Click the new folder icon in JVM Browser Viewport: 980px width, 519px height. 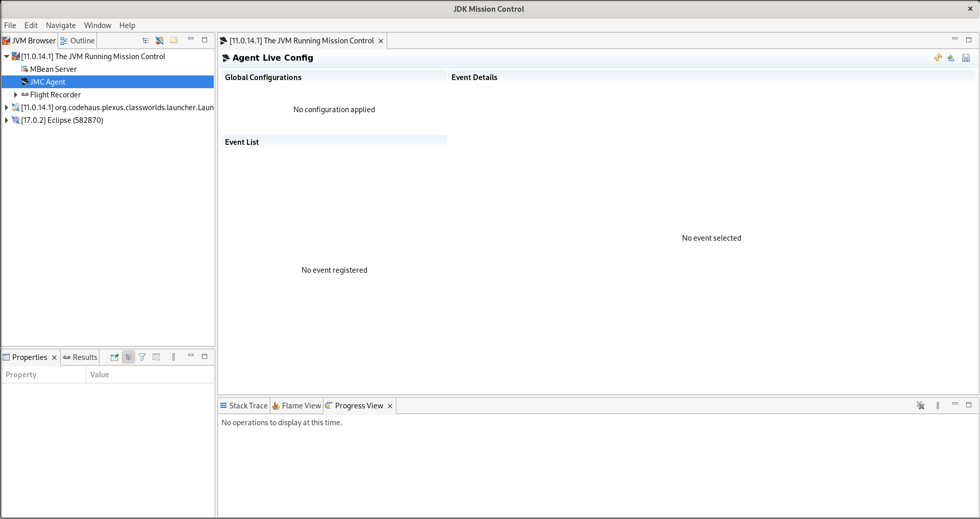pos(174,40)
